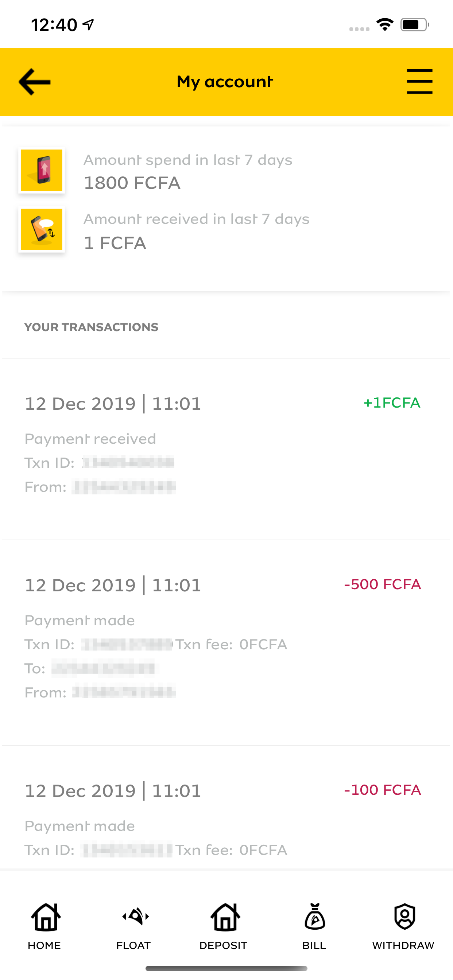This screenshot has height=980, width=453.
Task: Tap the 1800 FCFA spent amount
Action: [x=132, y=183]
